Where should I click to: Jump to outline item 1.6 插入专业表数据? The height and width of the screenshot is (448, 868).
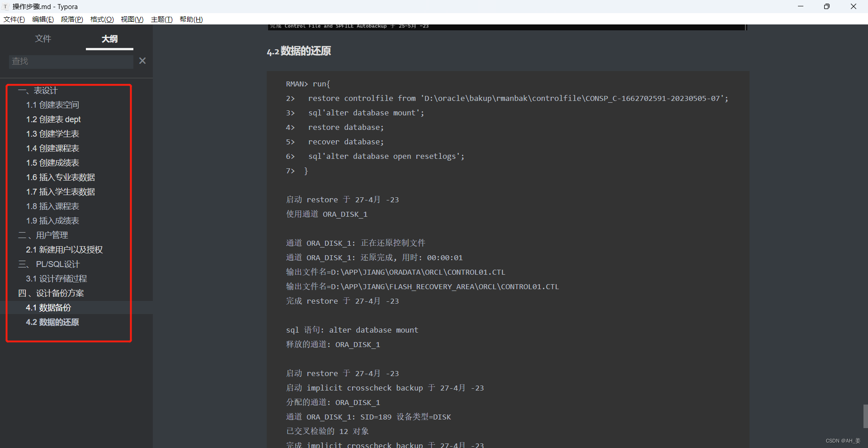(x=61, y=177)
